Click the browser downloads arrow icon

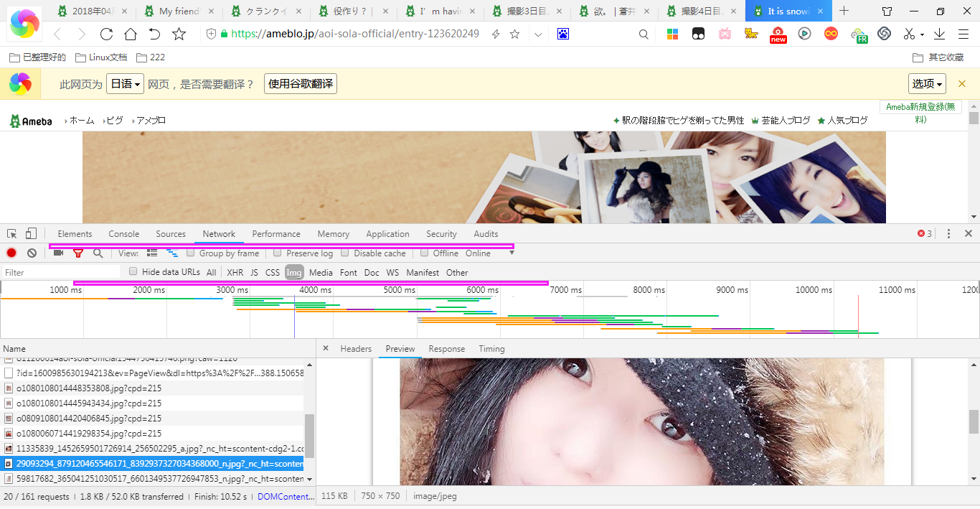click(x=940, y=34)
